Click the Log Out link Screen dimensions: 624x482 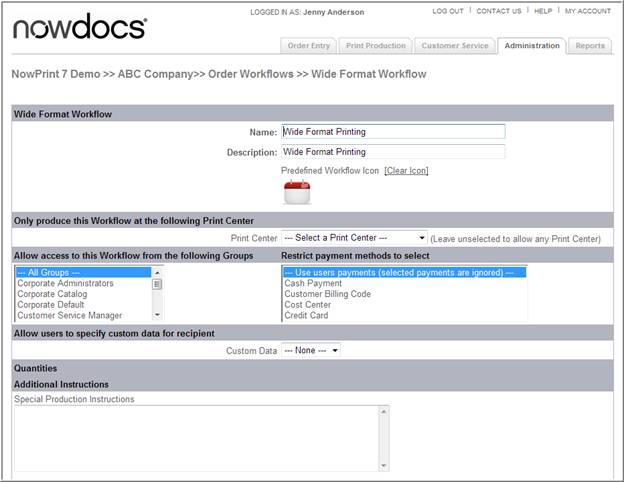(x=448, y=11)
